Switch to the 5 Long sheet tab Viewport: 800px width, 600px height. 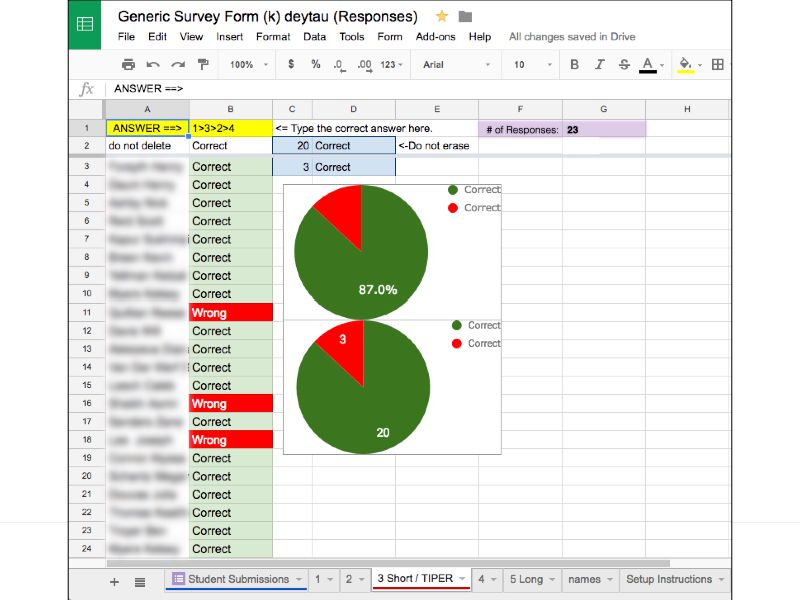529,579
